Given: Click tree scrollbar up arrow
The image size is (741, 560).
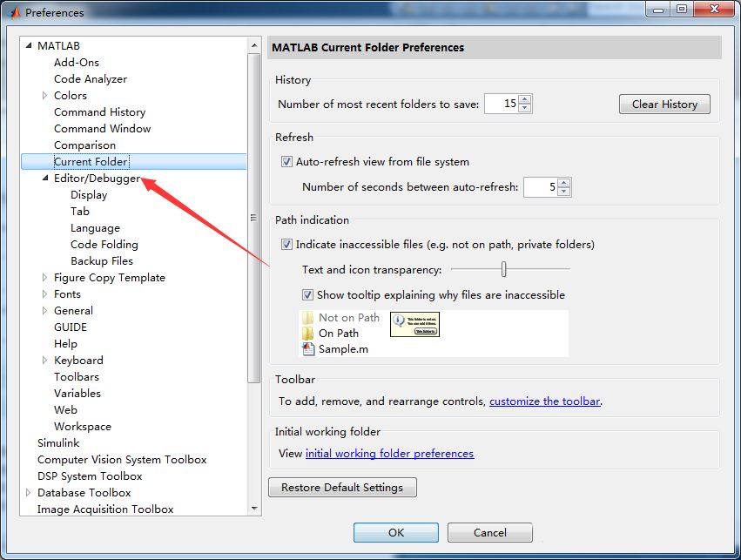Looking at the screenshot, I should pyautogui.click(x=254, y=45).
